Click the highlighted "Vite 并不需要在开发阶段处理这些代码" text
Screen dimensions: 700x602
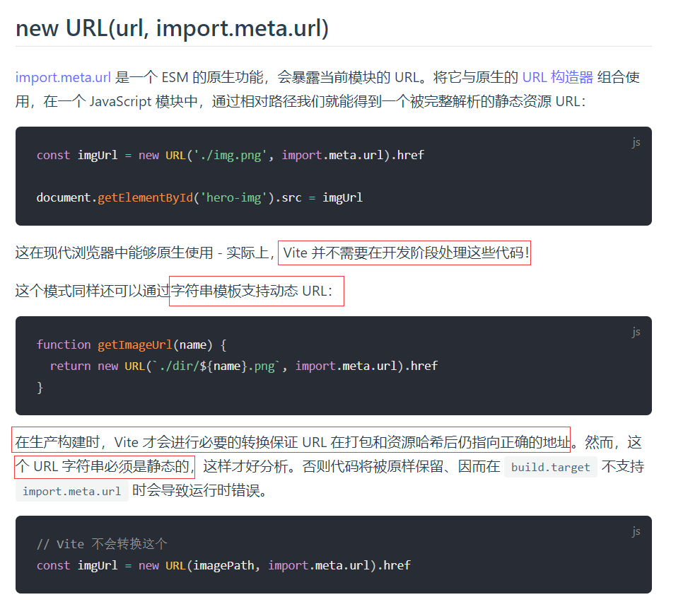(405, 253)
